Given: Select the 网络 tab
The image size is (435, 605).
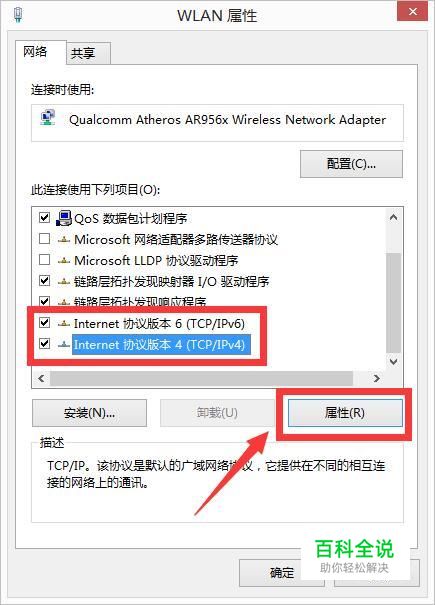Looking at the screenshot, I should [x=41, y=52].
